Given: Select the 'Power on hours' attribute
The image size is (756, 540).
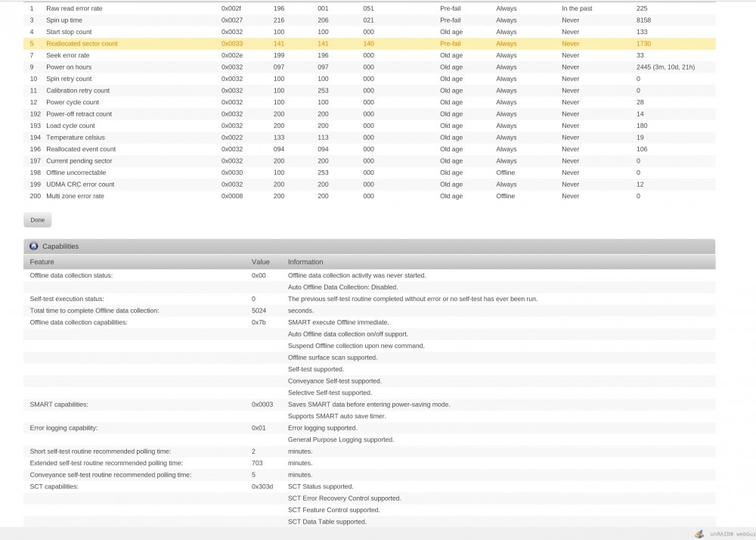Looking at the screenshot, I should 69,67.
